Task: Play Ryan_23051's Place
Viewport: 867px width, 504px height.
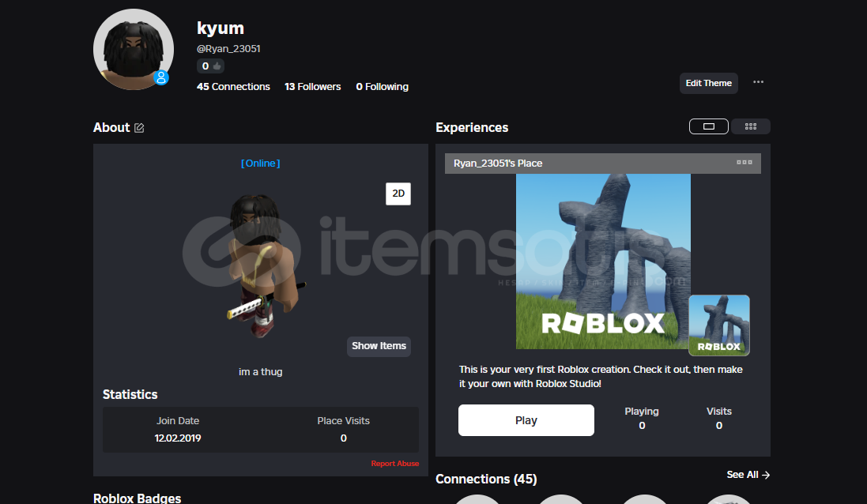Action: pyautogui.click(x=526, y=420)
